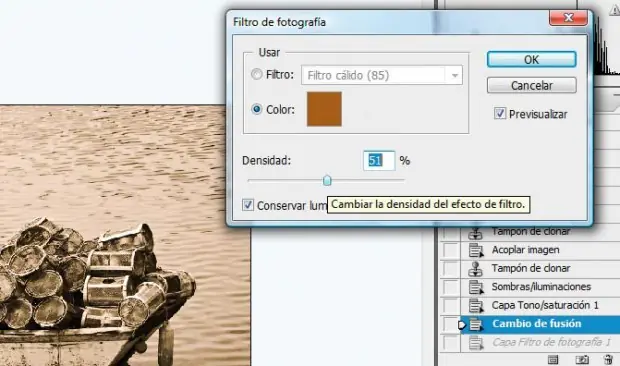The height and width of the screenshot is (366, 620).
Task: Click the delete state trash icon
Action: [609, 360]
